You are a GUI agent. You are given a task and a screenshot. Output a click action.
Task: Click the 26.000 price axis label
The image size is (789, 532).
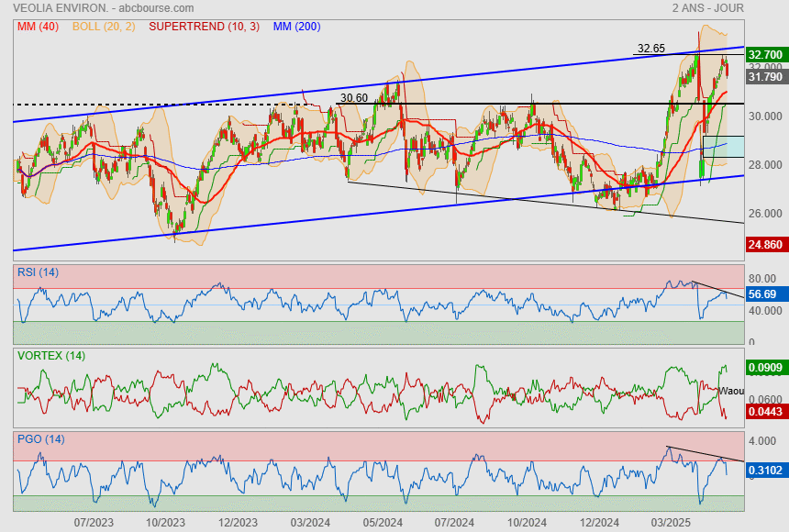(765, 214)
